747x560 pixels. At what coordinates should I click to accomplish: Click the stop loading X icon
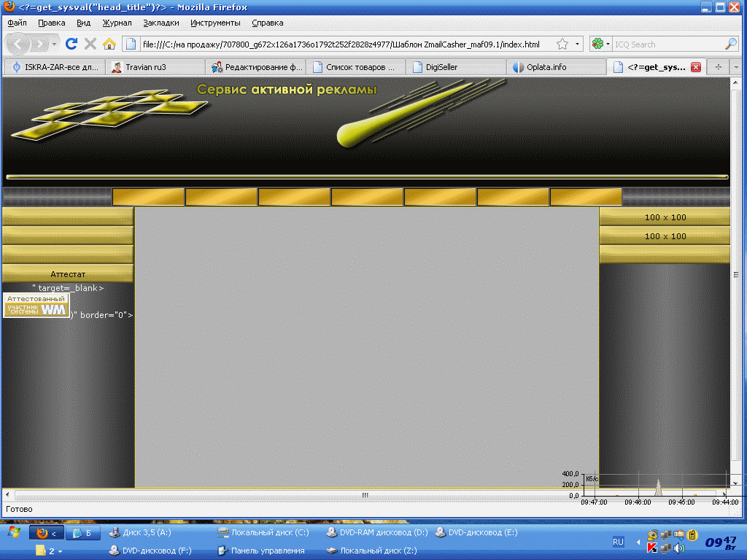(x=90, y=44)
